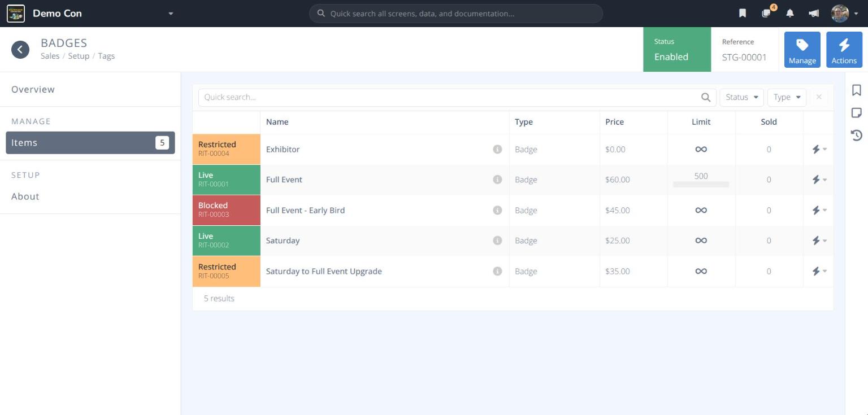The height and width of the screenshot is (415, 868).
Task: Expand the Demo Con event selector arrow
Action: click(x=171, y=14)
